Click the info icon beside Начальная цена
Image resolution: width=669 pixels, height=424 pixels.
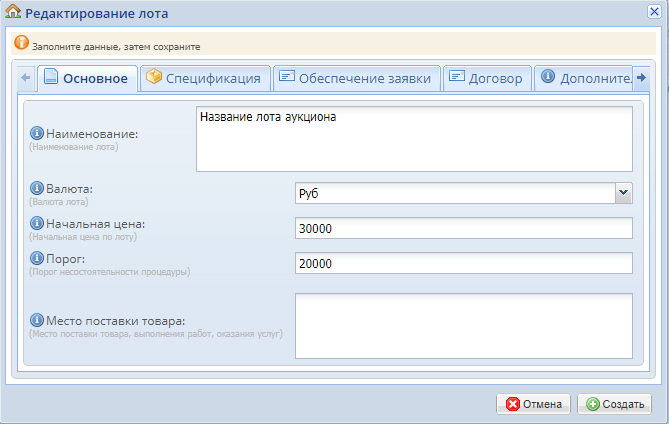[x=38, y=223]
